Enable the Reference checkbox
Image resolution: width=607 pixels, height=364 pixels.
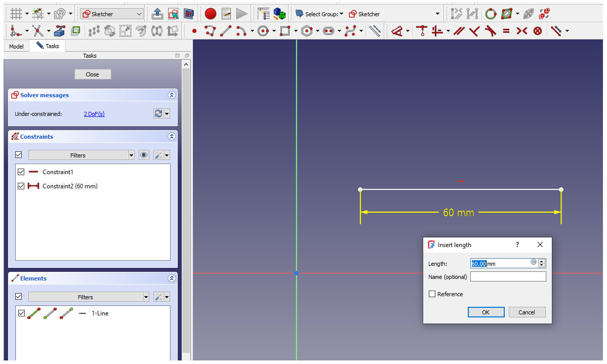tap(432, 294)
